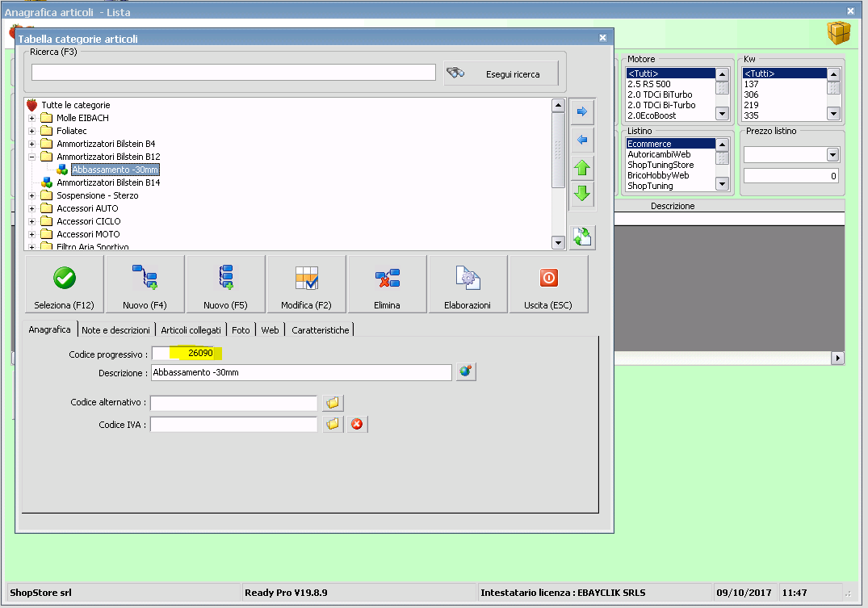Image resolution: width=868 pixels, height=608 pixels.
Task: Click the globe icon beside Descrizione field
Action: [466, 371]
